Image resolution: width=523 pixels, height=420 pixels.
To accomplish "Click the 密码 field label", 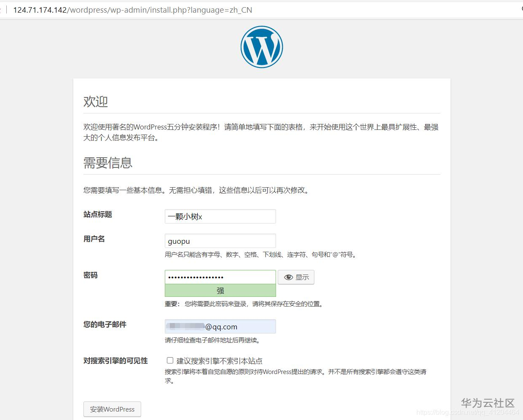I will pos(91,275).
